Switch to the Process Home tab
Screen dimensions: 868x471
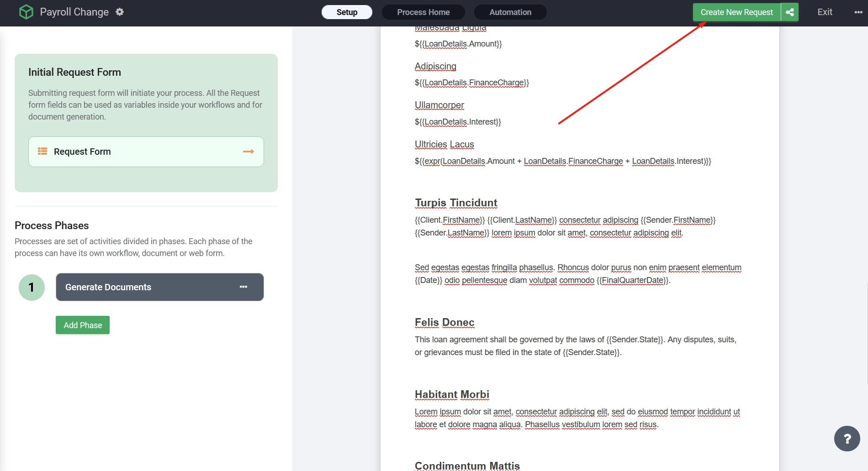[423, 12]
